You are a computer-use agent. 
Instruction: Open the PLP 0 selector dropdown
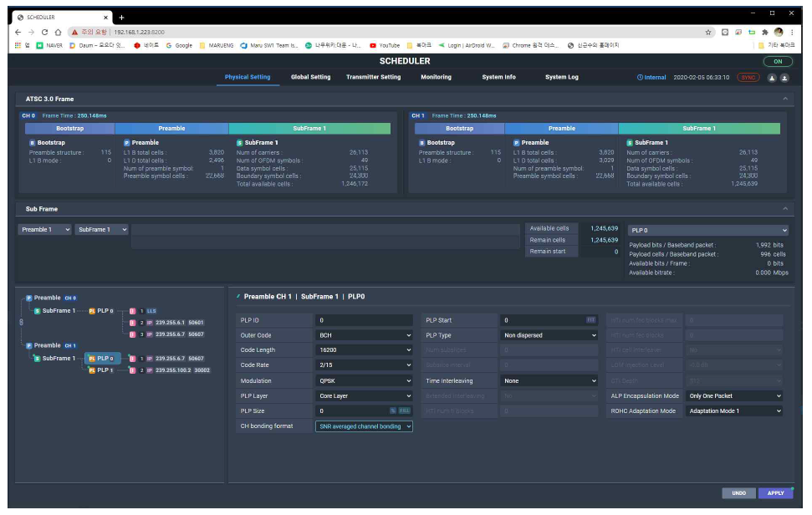coord(708,230)
